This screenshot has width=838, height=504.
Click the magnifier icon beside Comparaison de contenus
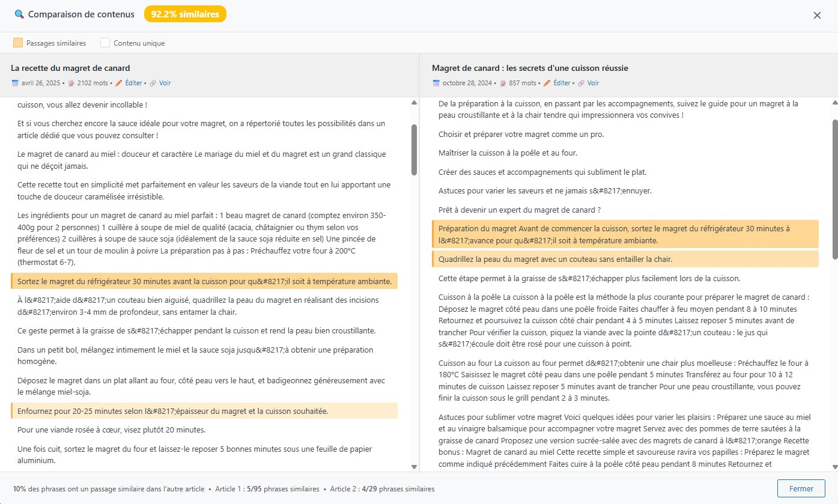[x=19, y=14]
